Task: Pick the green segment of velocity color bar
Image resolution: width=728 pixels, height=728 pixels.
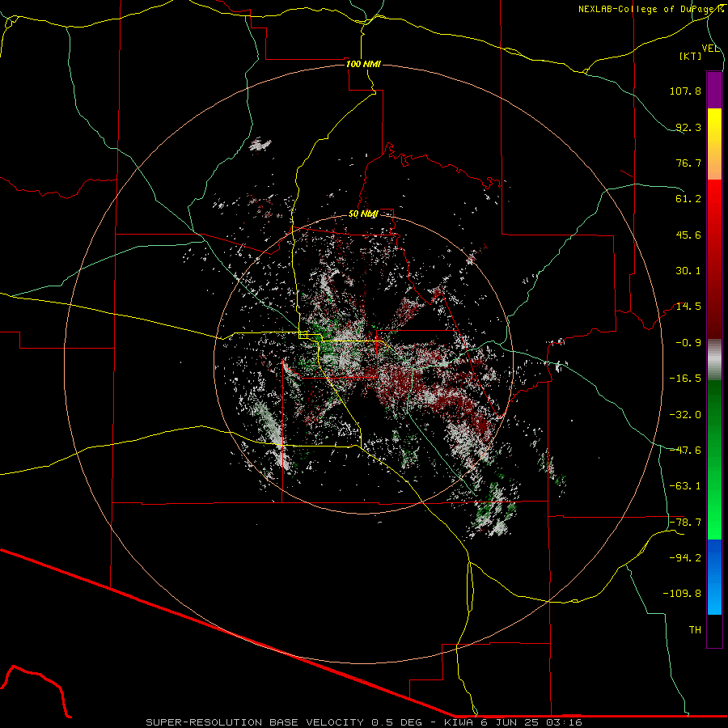Action: pyautogui.click(x=714, y=460)
